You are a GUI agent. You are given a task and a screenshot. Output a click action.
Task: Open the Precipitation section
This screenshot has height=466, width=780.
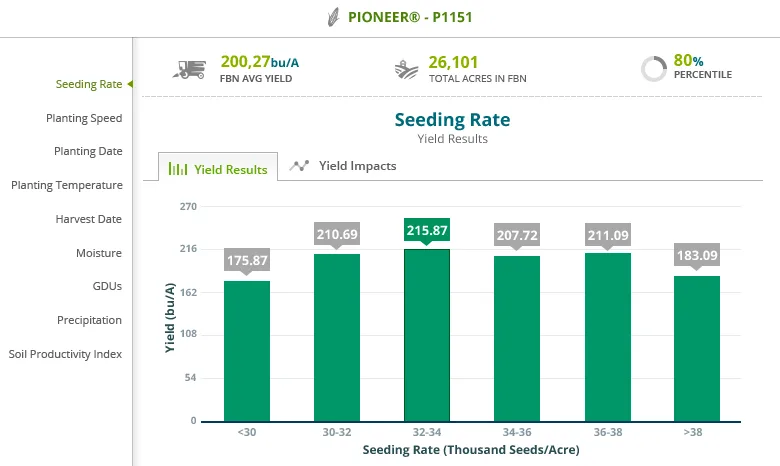tap(89, 320)
